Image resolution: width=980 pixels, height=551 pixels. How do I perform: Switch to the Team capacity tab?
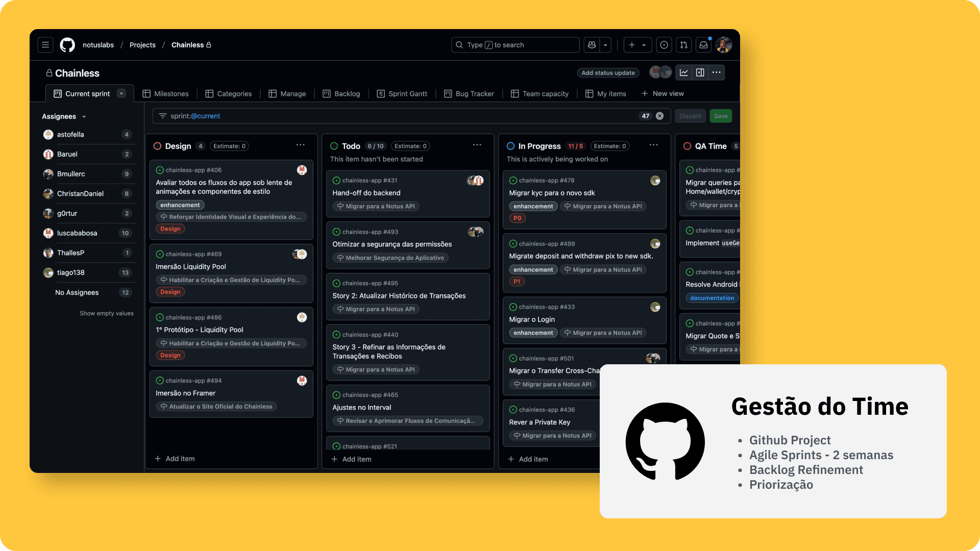pyautogui.click(x=540, y=94)
